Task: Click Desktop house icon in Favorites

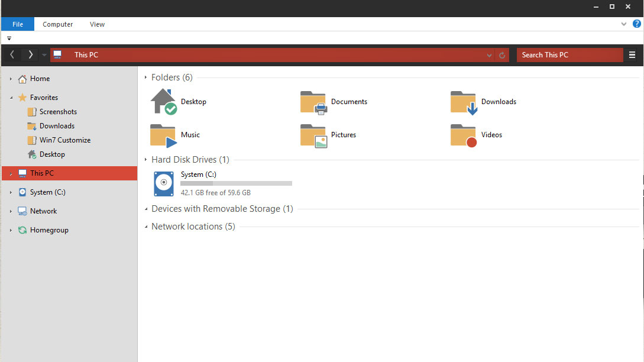Action: (x=31, y=154)
